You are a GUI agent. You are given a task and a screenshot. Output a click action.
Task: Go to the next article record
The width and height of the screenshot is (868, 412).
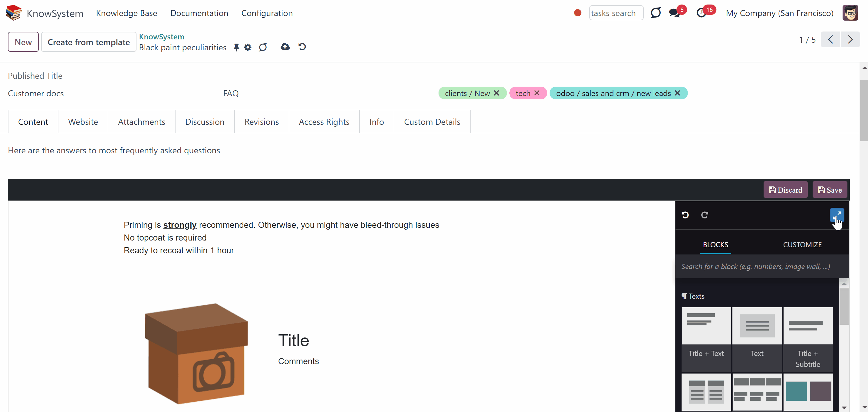pos(850,39)
